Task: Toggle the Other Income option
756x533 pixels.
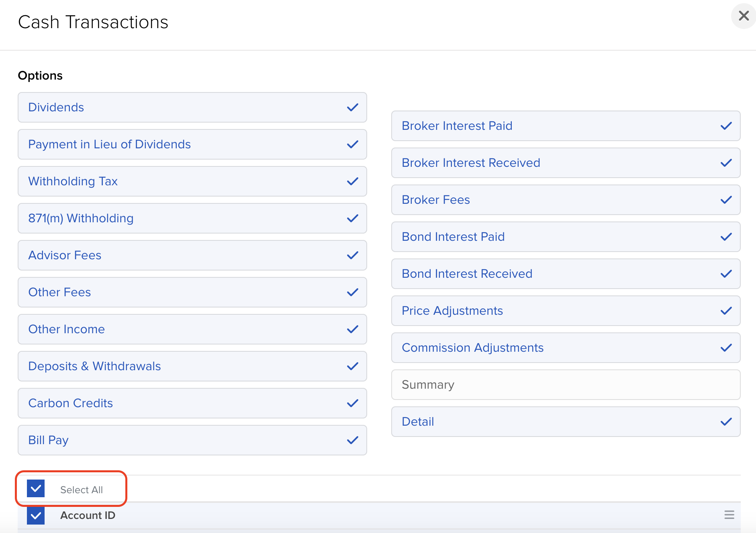Action: tap(192, 329)
